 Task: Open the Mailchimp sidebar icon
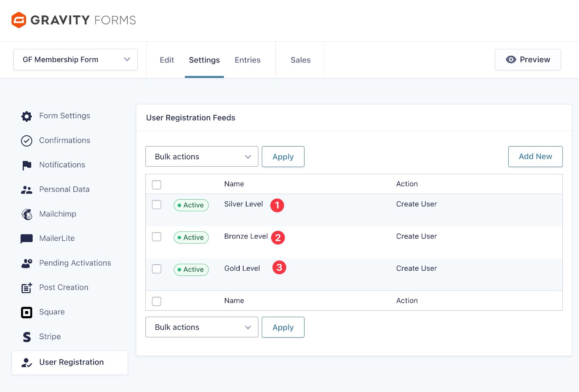(27, 214)
